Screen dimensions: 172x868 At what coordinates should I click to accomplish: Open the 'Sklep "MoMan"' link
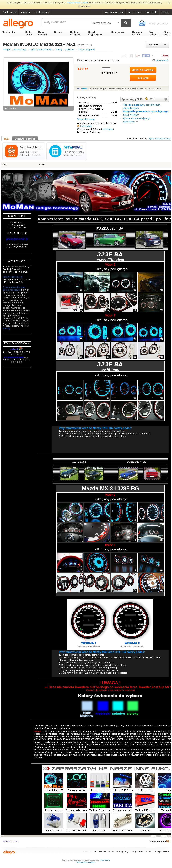tap(131, 115)
